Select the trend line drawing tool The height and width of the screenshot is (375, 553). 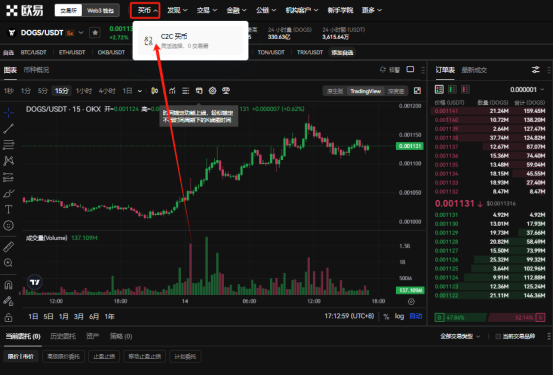(8, 129)
